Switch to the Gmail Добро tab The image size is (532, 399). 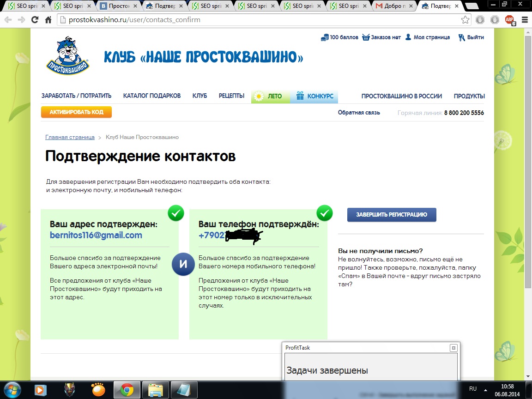(x=393, y=6)
